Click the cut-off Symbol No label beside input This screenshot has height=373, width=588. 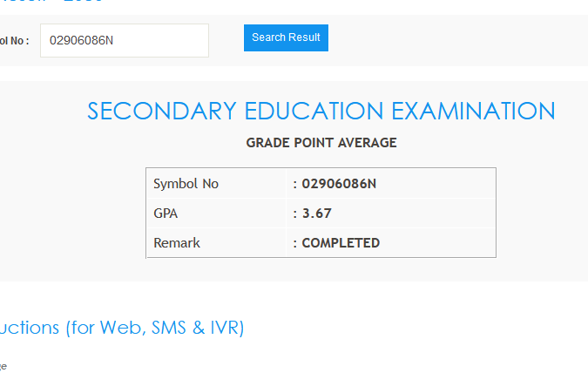pyautogui.click(x=15, y=41)
